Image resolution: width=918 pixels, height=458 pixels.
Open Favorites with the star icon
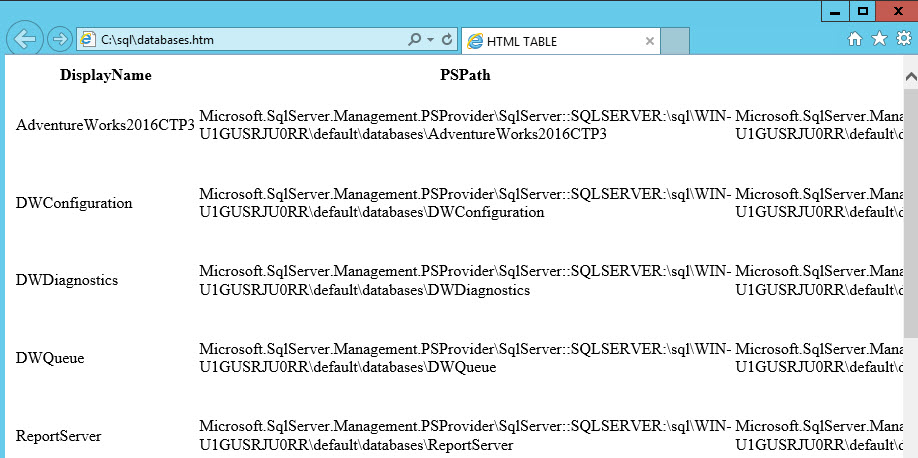879,39
